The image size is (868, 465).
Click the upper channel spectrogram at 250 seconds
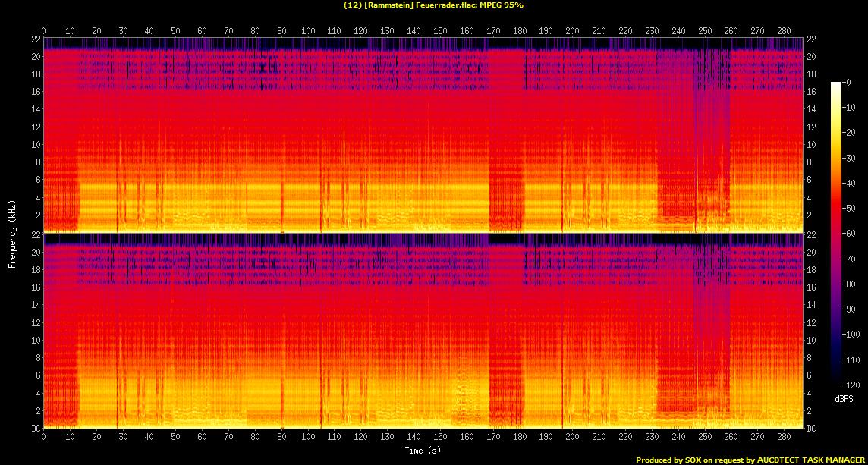click(x=705, y=137)
